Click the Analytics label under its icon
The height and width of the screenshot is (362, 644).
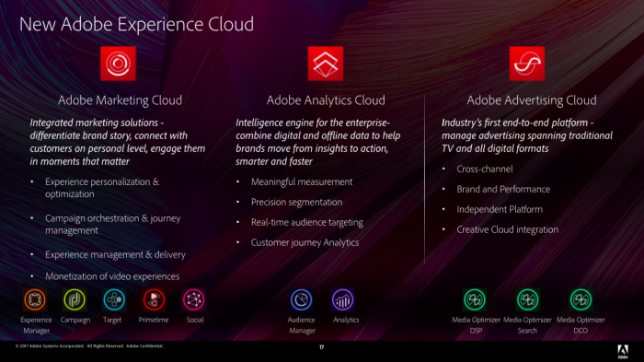point(346,320)
